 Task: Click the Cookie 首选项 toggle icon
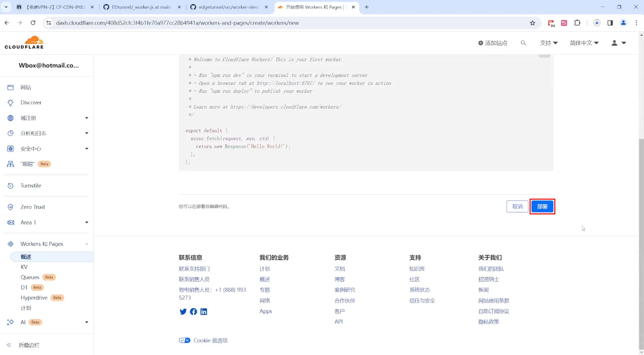tap(185, 340)
